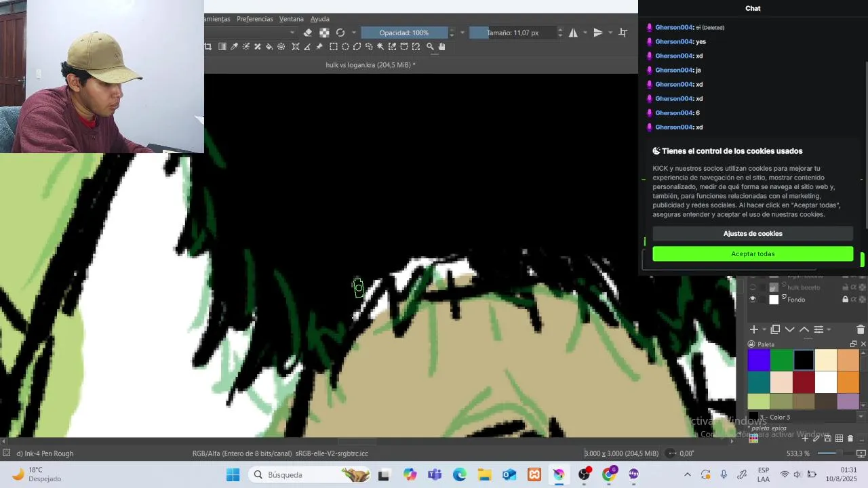Switch to hulk vs logan.kra document tab

370,65
